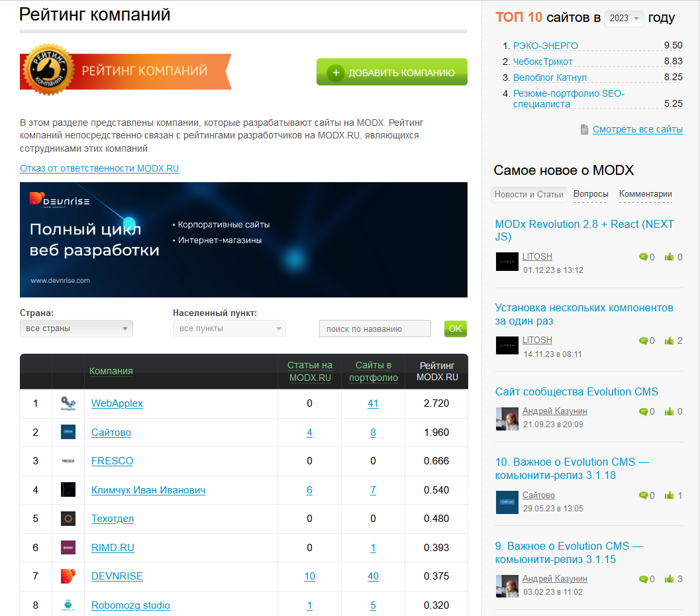Click DEVNRISE articles count 10
Screen dimensions: 700x616
pyautogui.click(x=309, y=576)
